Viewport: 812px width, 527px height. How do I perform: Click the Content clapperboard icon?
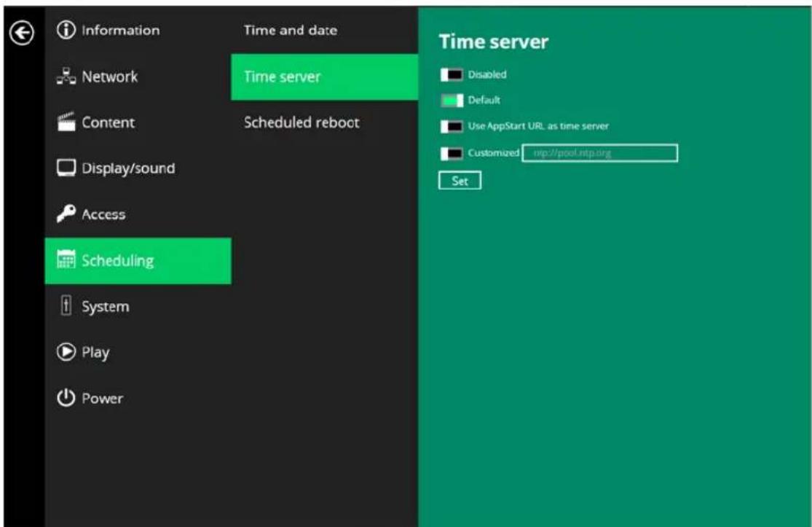pos(66,122)
